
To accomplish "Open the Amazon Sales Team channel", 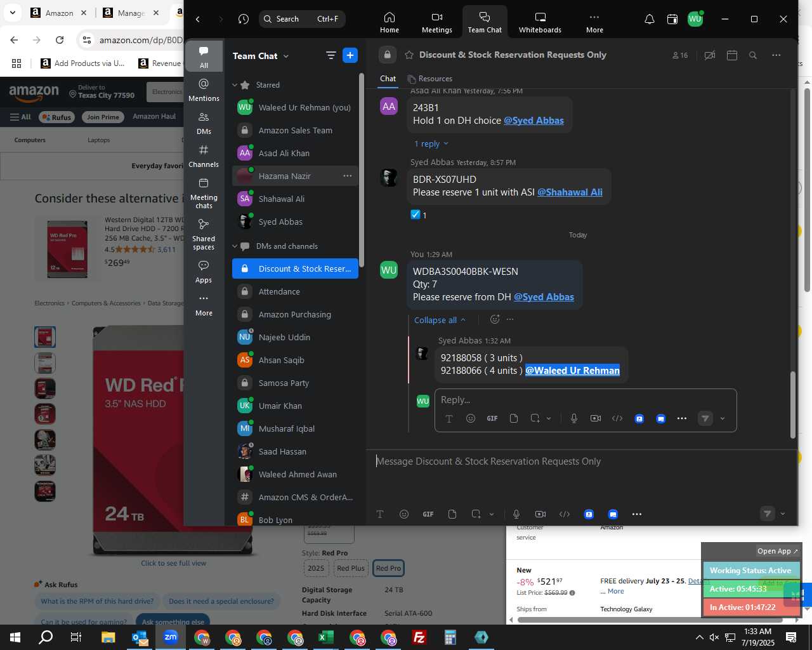I will point(295,130).
